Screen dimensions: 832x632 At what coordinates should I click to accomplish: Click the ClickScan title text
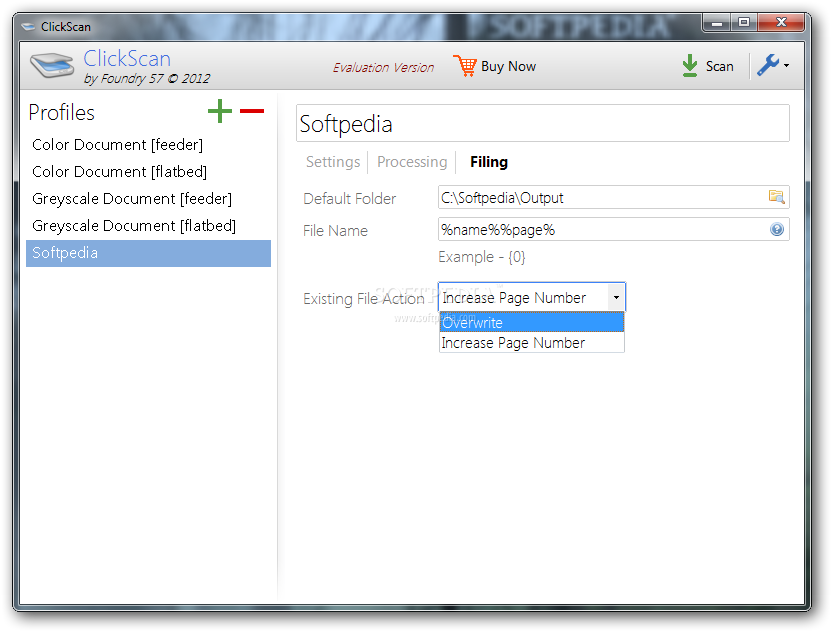click(x=127, y=58)
